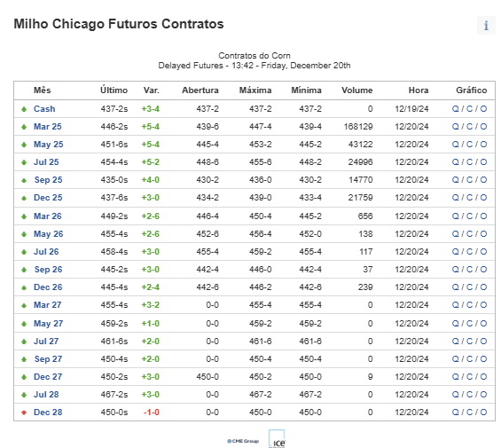The height and width of the screenshot is (448, 501).
Task: Click the Q link in the Mar 26 row
Action: coord(455,216)
